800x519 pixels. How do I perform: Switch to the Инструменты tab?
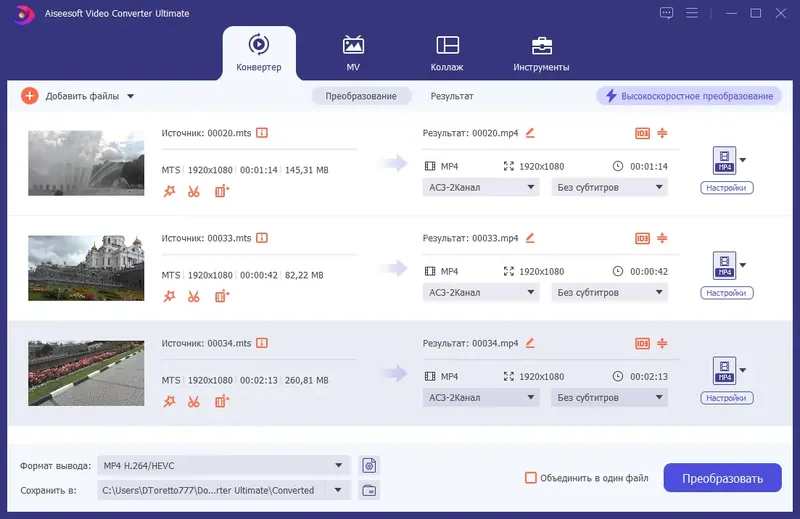click(541, 53)
